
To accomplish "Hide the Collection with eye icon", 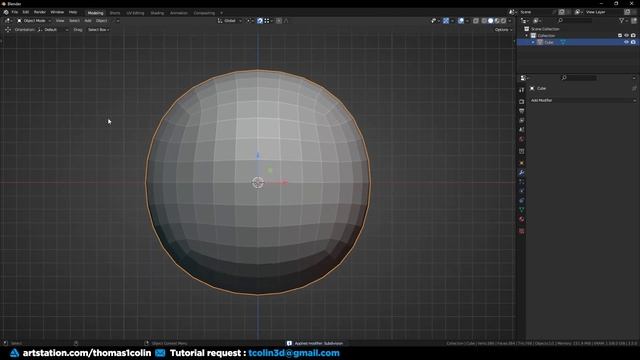I will pos(627,36).
